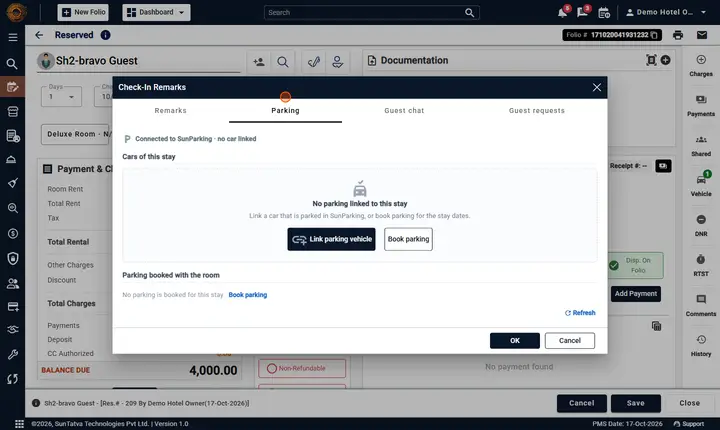Click the hotel logo at top left

[17, 12]
